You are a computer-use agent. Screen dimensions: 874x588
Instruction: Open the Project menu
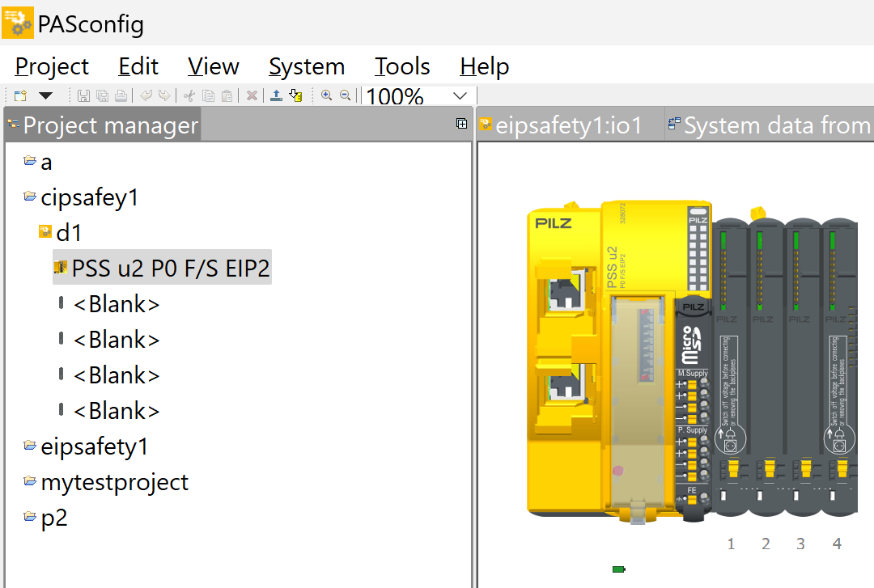click(x=52, y=67)
